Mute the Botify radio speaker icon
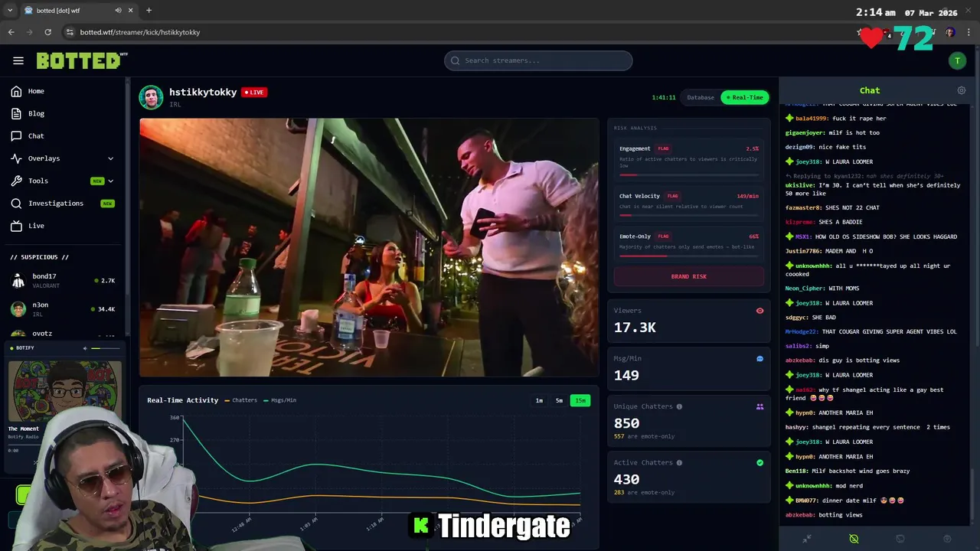This screenshot has width=980, height=551. coord(85,348)
